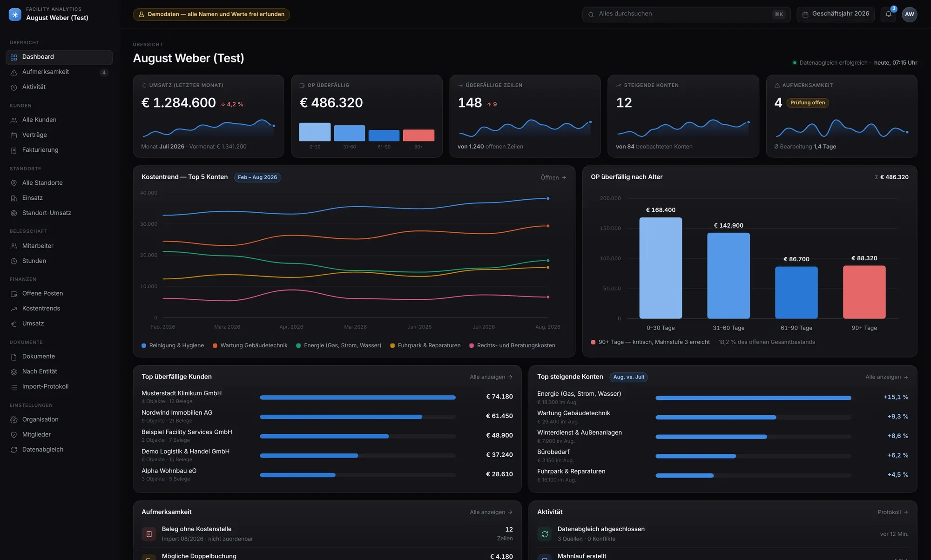Toggle Fuhrpark & Reparaturen legend entry
This screenshot has width=931, height=560.
[x=425, y=345]
